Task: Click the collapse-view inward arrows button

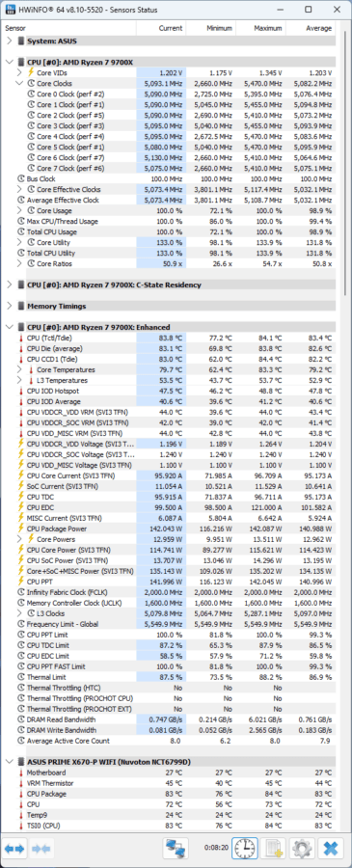Action: (41, 848)
